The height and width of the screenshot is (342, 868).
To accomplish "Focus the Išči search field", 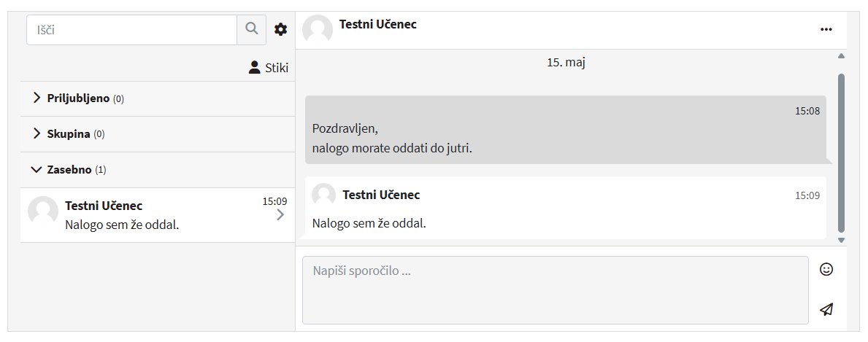I will click(x=131, y=30).
